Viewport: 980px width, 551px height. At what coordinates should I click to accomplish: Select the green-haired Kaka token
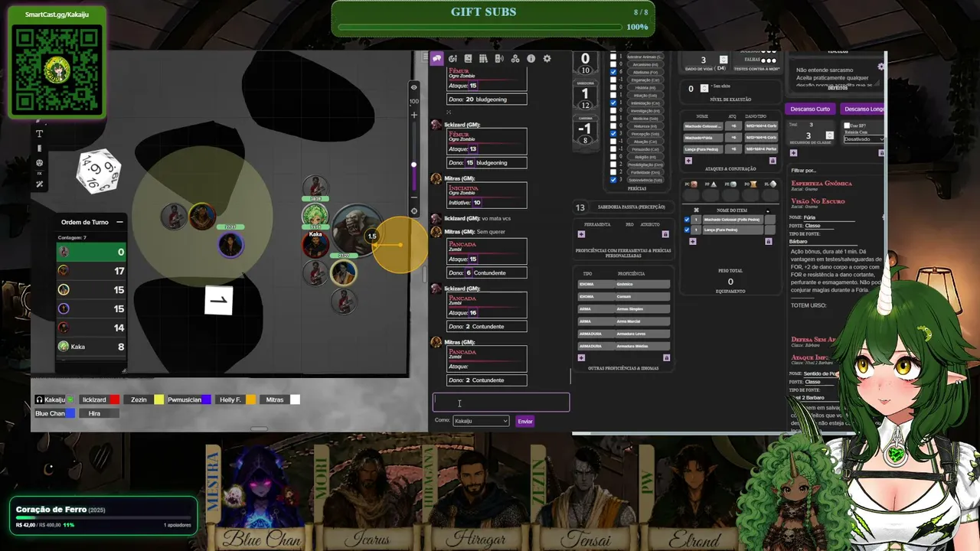[315, 216]
